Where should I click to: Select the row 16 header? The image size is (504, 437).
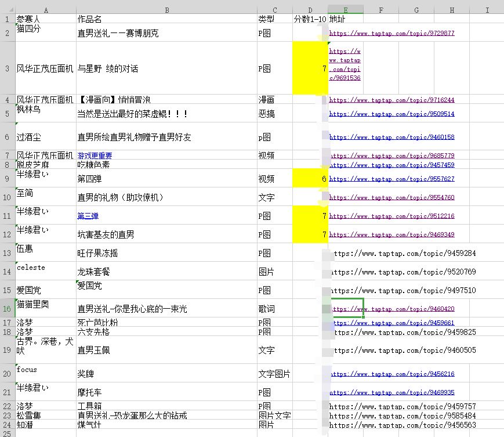pos(7,308)
